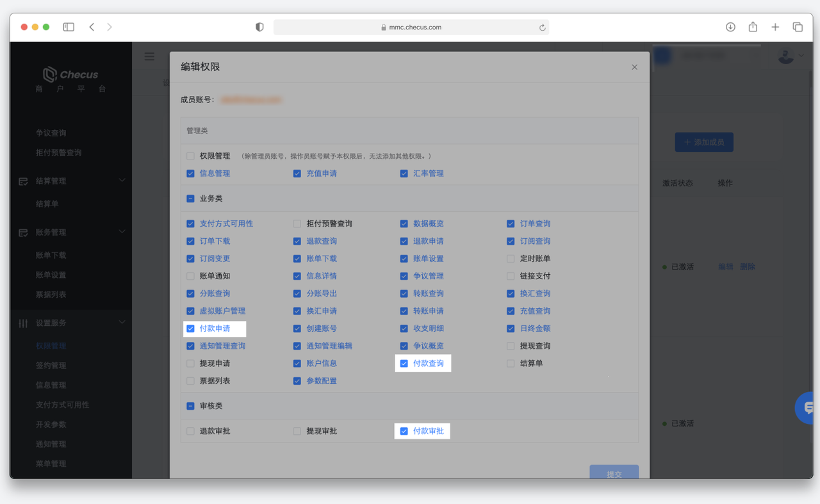This screenshot has height=504, width=820.
Task: Click the 提交 submit button
Action: (614, 473)
